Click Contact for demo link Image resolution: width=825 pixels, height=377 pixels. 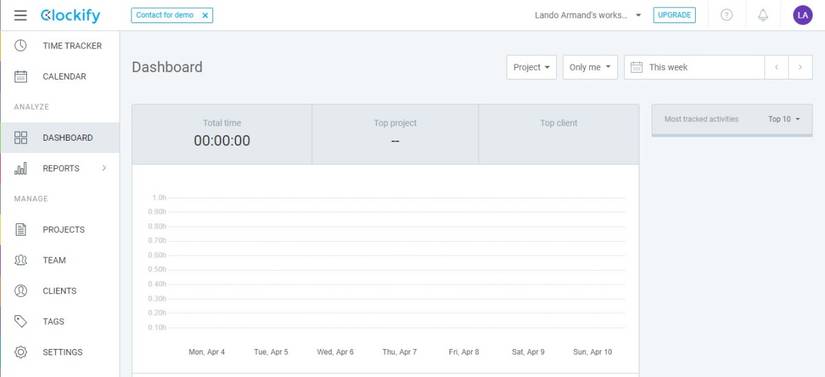(x=165, y=15)
